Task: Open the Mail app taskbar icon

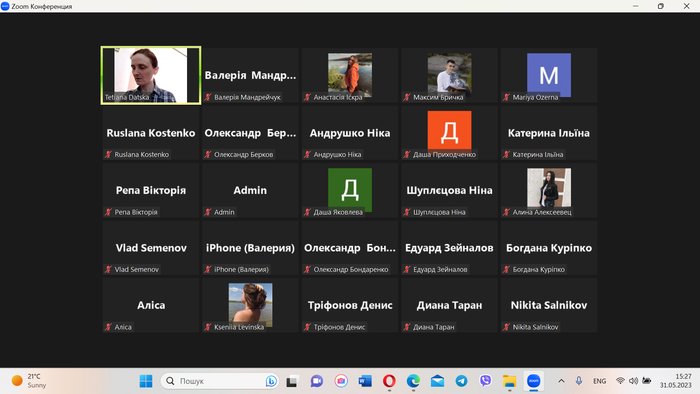Action: 438,381
